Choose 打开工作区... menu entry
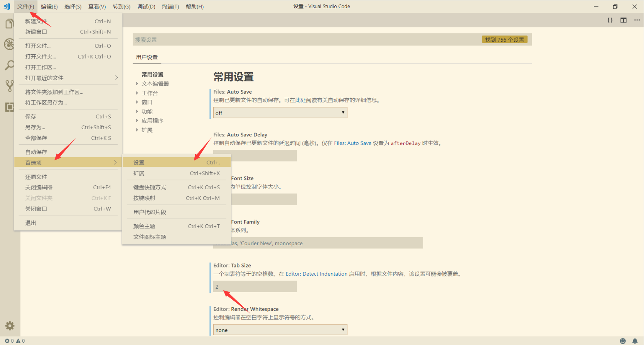Screen dimensions: 644x345 (x=68, y=67)
